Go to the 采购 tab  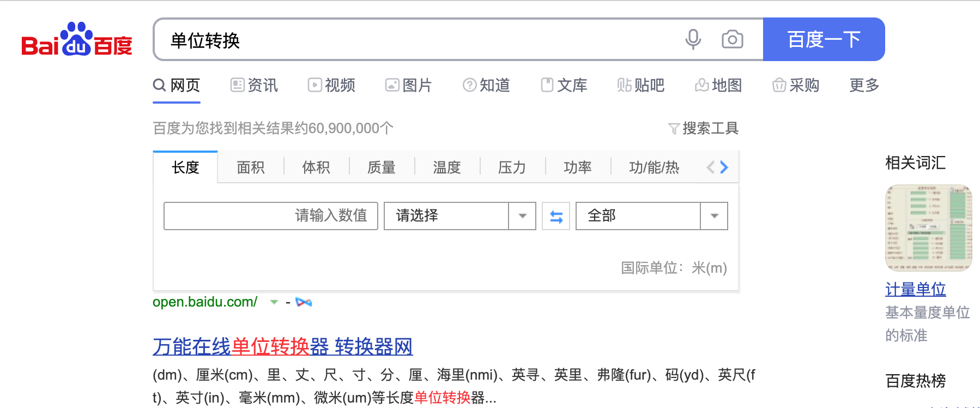[x=796, y=85]
